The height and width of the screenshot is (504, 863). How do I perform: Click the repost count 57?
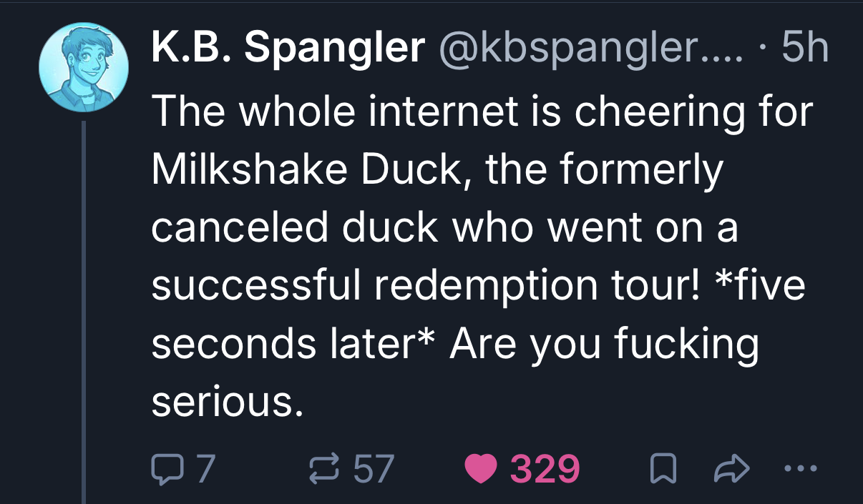(374, 468)
